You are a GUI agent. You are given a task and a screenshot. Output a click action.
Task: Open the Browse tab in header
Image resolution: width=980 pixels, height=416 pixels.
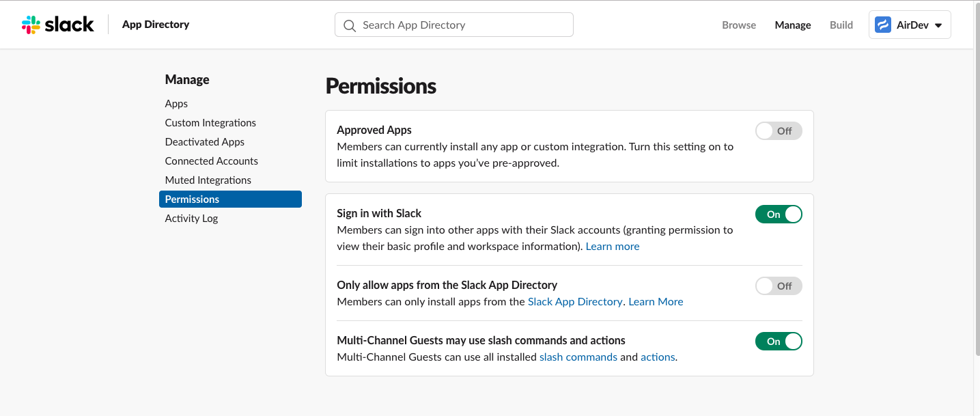coord(739,25)
